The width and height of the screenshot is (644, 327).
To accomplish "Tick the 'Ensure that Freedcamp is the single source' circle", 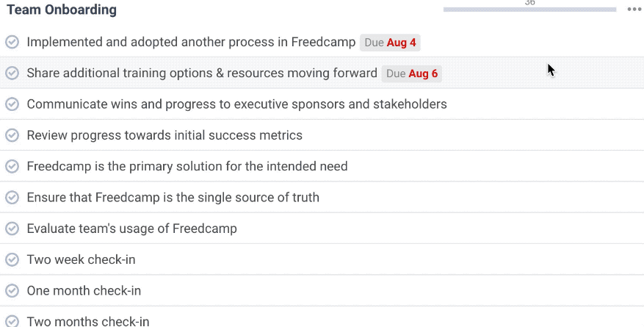I will coord(12,198).
